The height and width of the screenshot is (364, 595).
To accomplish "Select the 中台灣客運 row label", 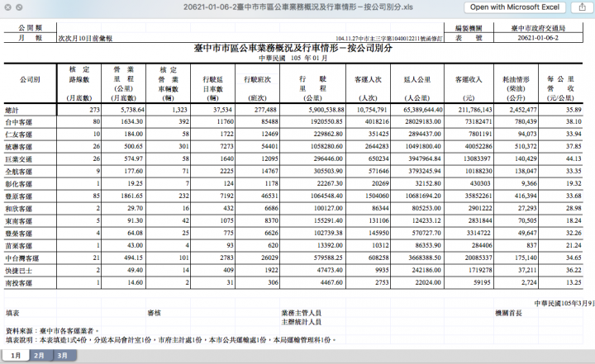I will (x=22, y=258).
